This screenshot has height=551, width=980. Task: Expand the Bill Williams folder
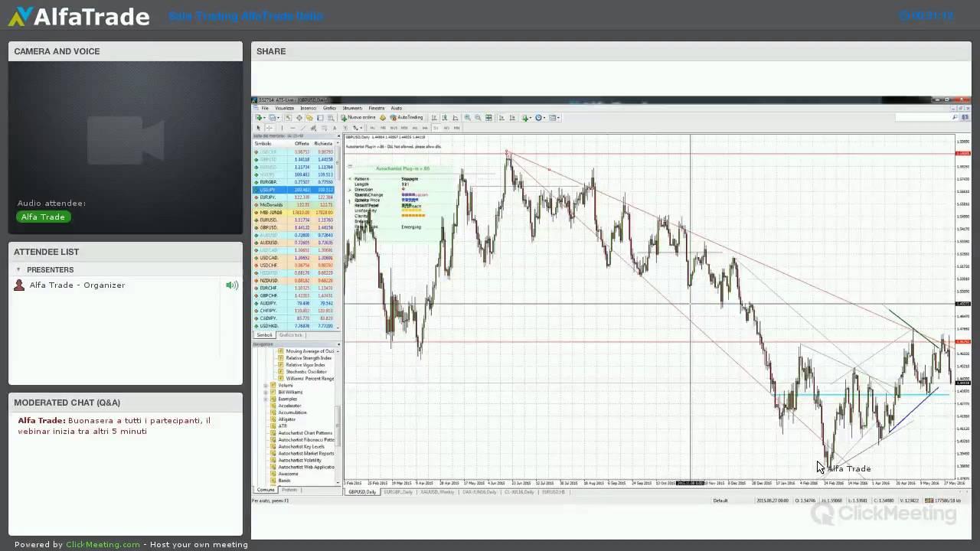click(266, 392)
